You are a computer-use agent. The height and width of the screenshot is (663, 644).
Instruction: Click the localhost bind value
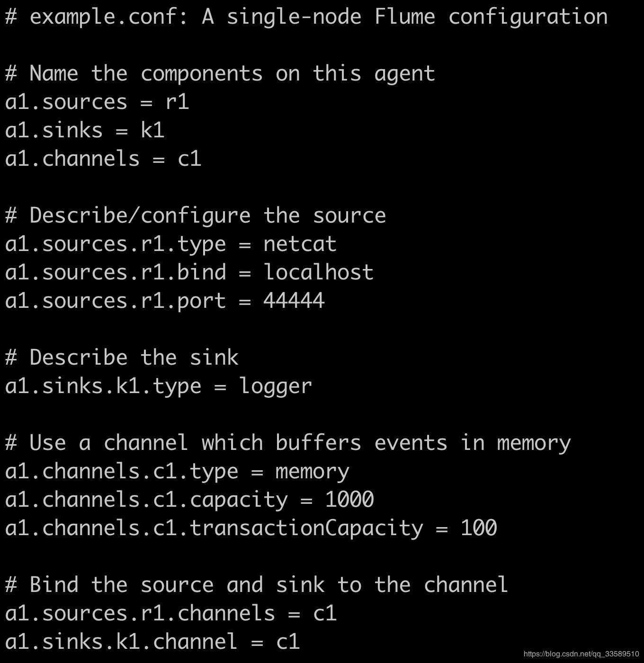pos(318,273)
